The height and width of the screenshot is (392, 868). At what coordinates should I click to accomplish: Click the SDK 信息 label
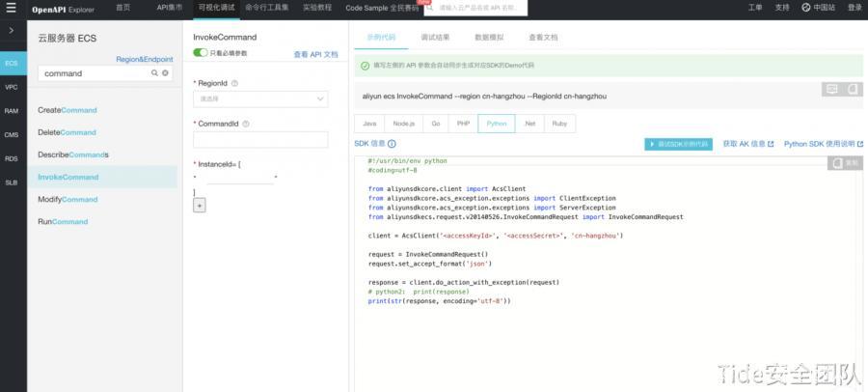pos(369,144)
